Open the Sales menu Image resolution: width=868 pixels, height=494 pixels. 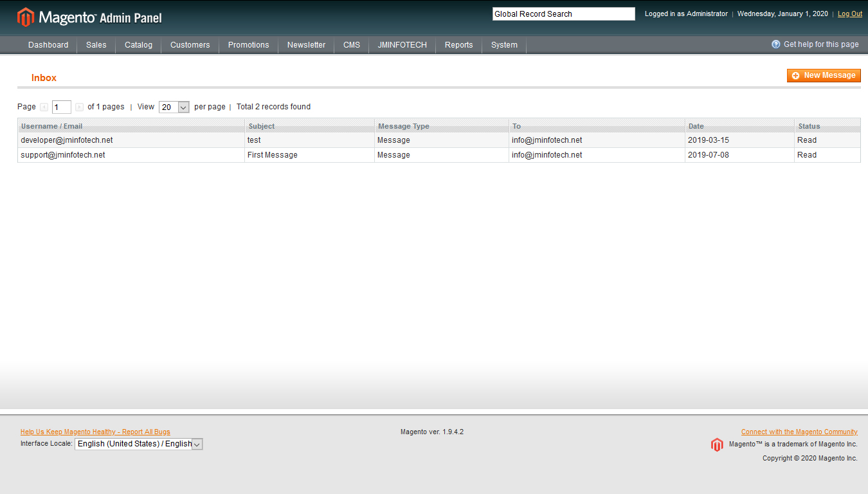coord(96,45)
